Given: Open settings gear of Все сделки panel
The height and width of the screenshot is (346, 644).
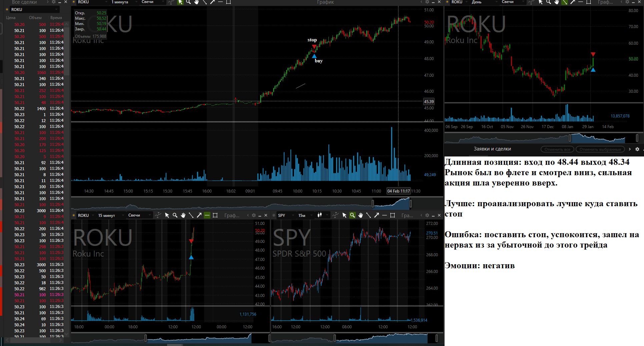Looking at the screenshot, I should [x=54, y=2].
